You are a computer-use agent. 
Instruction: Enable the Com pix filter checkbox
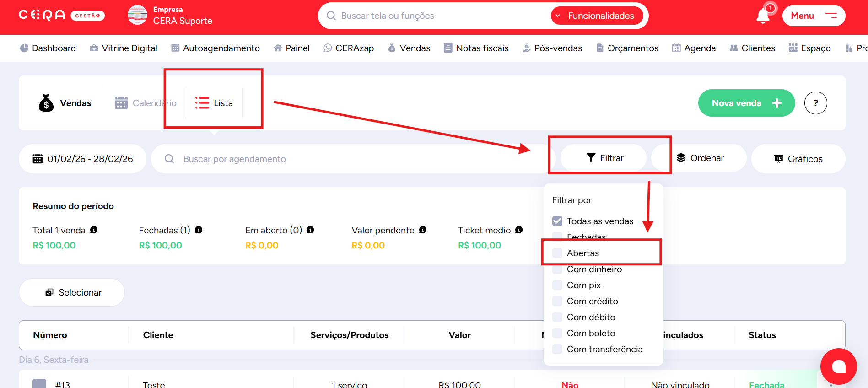(557, 285)
